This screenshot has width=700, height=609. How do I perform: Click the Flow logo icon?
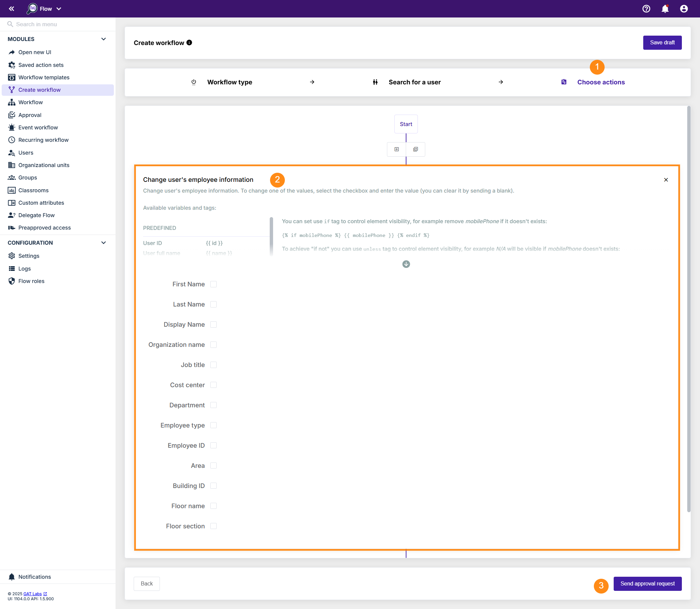(32, 8)
